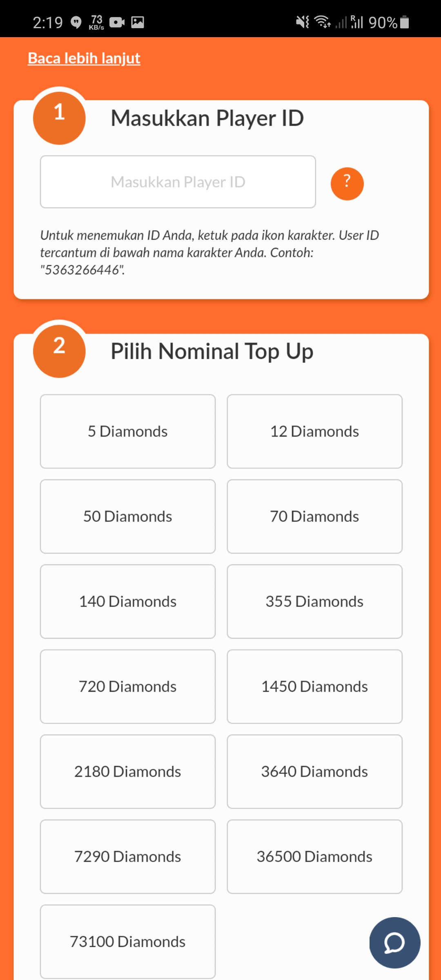Choose 355 Diamonds top up
Viewport: 441px width, 980px height.
tap(314, 601)
